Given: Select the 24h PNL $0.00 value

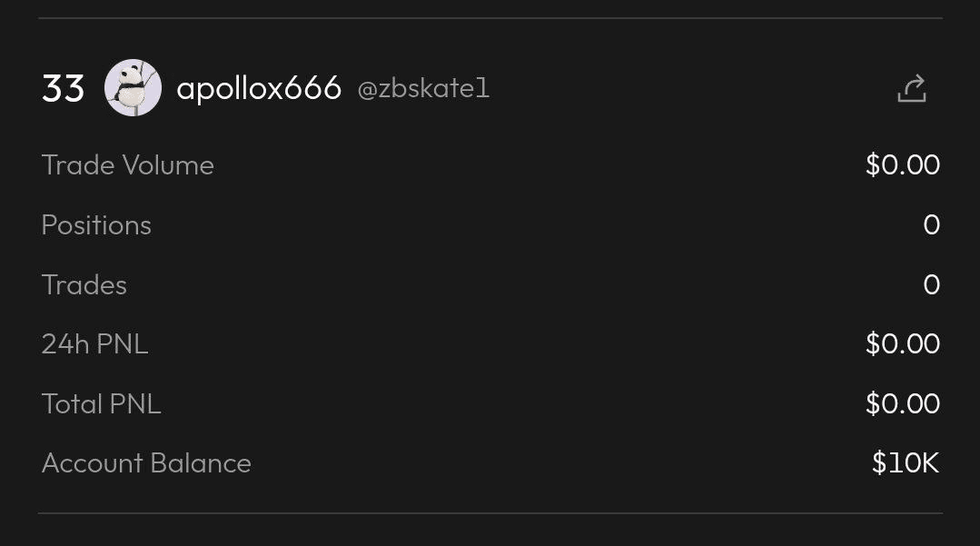Looking at the screenshot, I should [902, 344].
